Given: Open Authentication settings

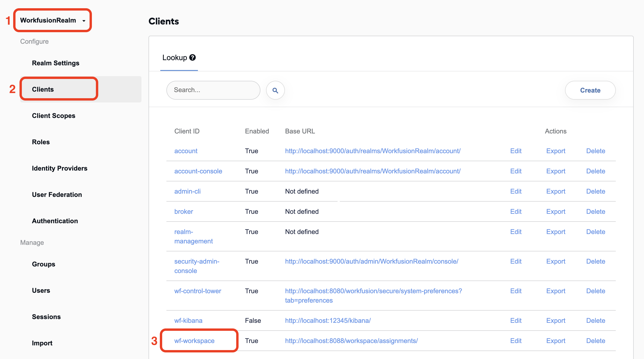Looking at the screenshot, I should click(x=55, y=221).
